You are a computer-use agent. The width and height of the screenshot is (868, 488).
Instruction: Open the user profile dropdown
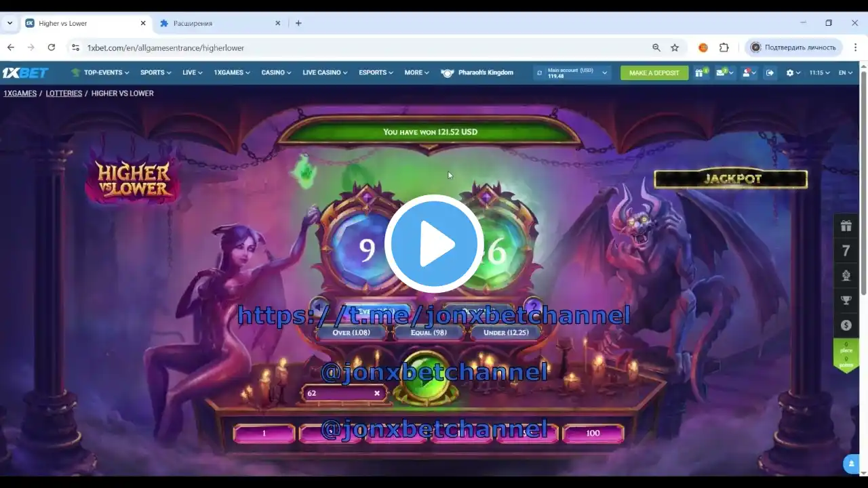pyautogui.click(x=748, y=73)
